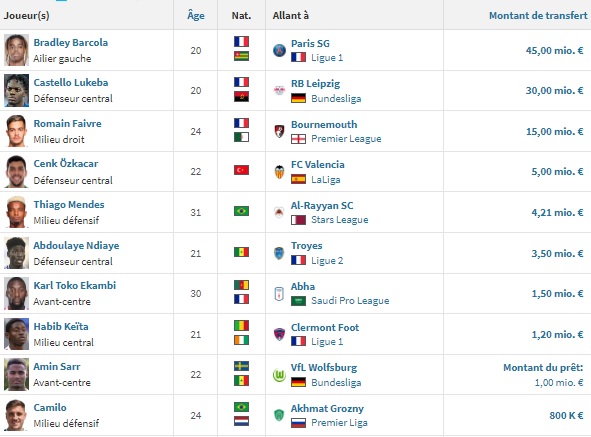Open Castello Lukeba's profile link
Image resolution: width=591 pixels, height=437 pixels.
pos(71,82)
